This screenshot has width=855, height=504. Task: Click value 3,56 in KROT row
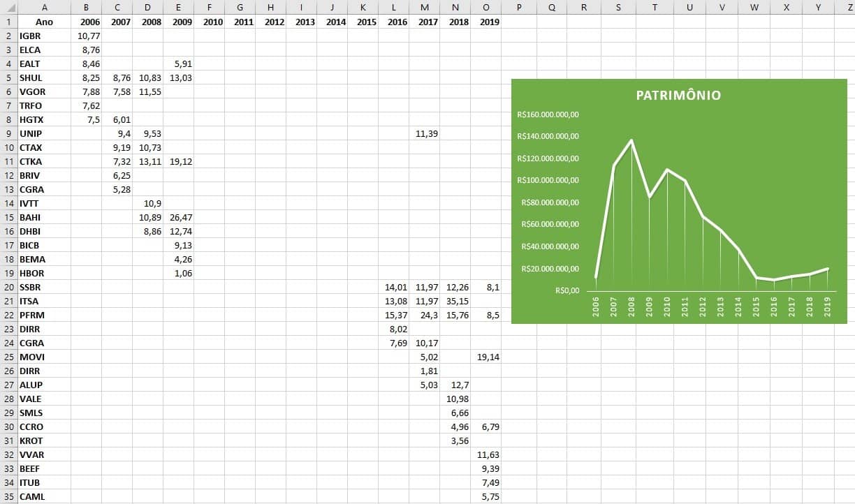[455, 440]
